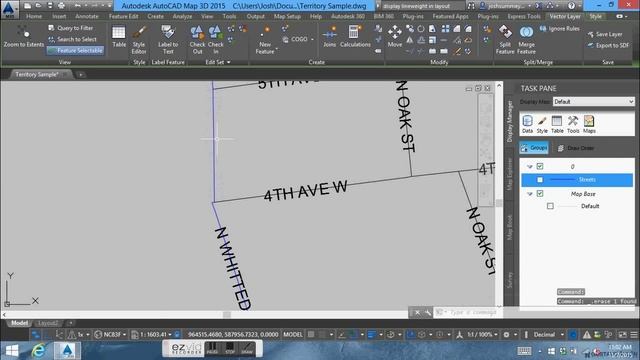Click the ezvid Pause button
This screenshot has width=640, height=360.
pos(212,348)
